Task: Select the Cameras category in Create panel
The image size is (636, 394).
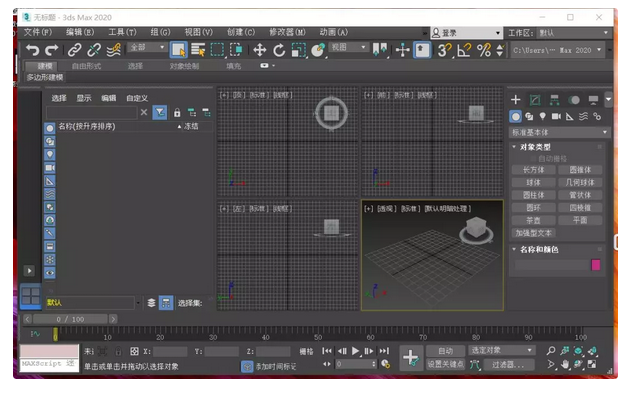Action: [556, 117]
